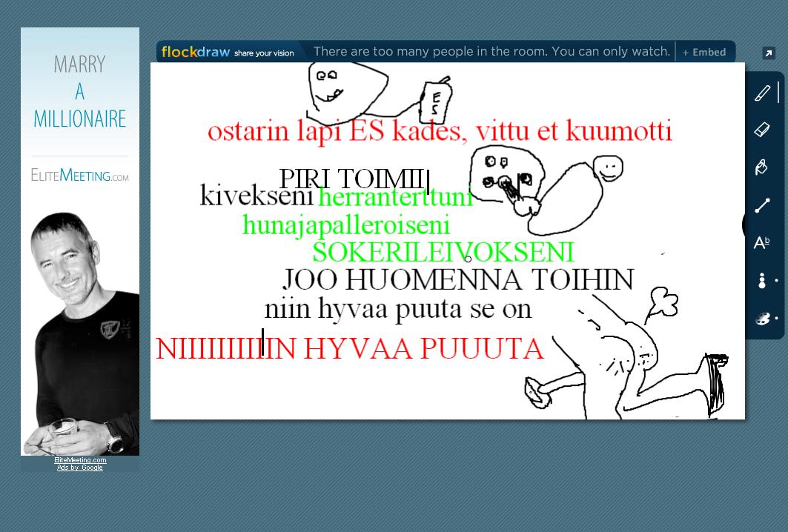Click the green SOKERILEIVOKSENI text on canvas
The image size is (788, 532).
point(443,252)
